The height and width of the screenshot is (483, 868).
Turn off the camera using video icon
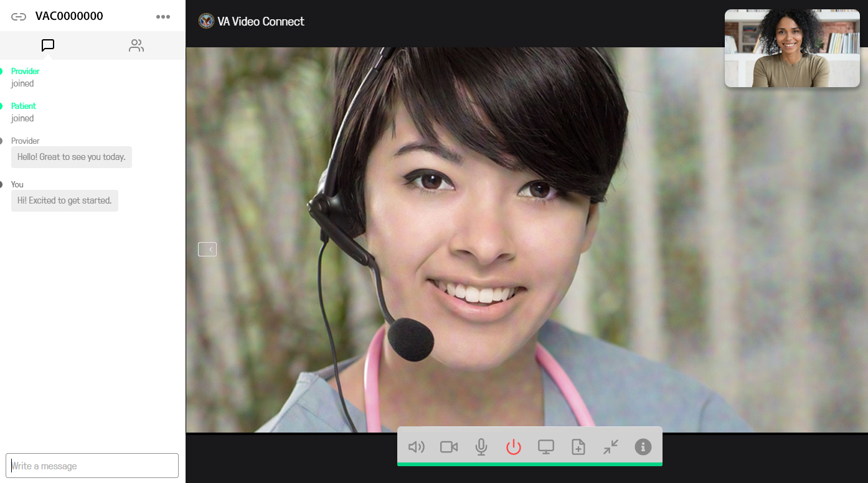click(449, 447)
